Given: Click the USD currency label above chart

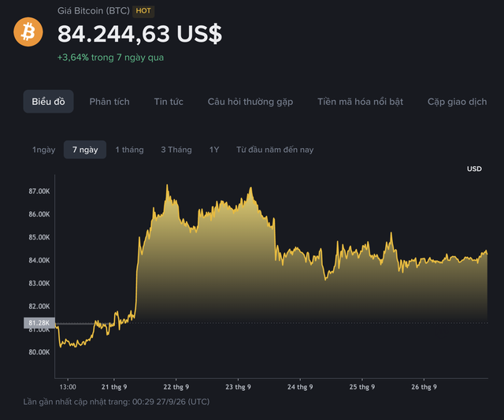Looking at the screenshot, I should (x=474, y=169).
